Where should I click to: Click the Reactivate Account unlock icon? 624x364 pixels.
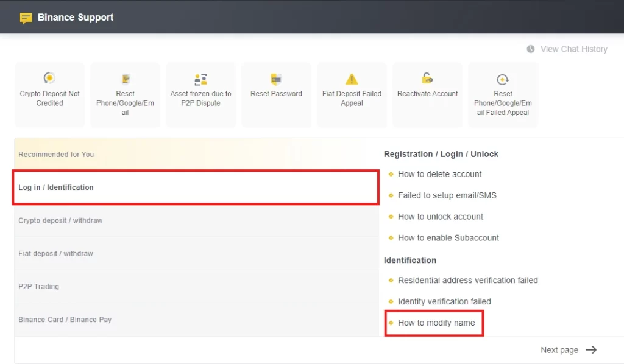point(427,78)
